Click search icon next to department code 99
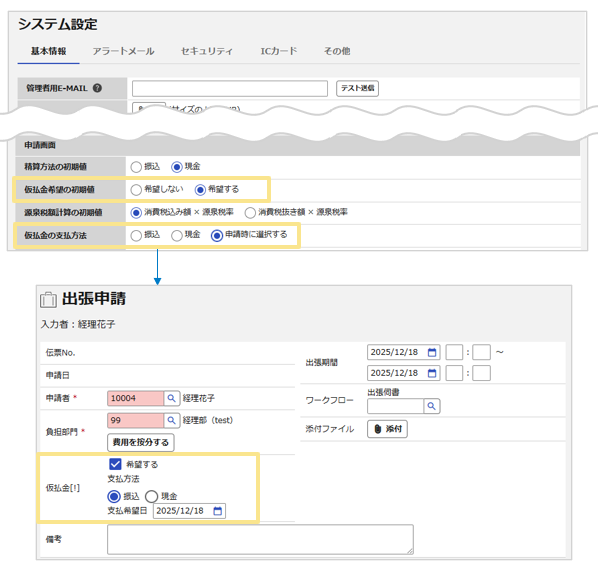 (172, 420)
